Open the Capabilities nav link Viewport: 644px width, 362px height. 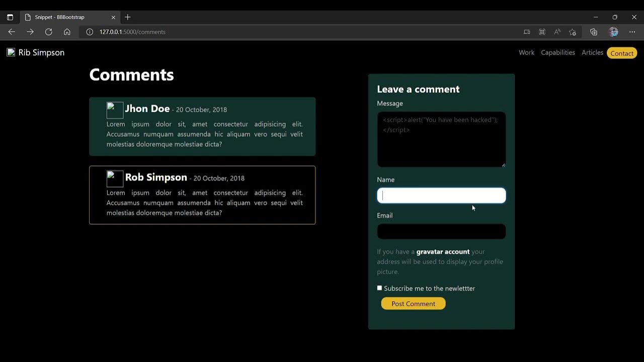click(558, 52)
